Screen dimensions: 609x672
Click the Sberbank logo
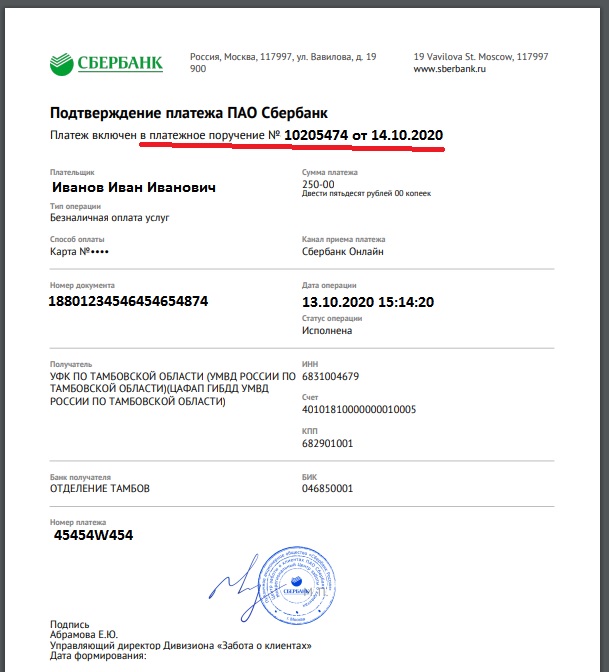coord(106,64)
